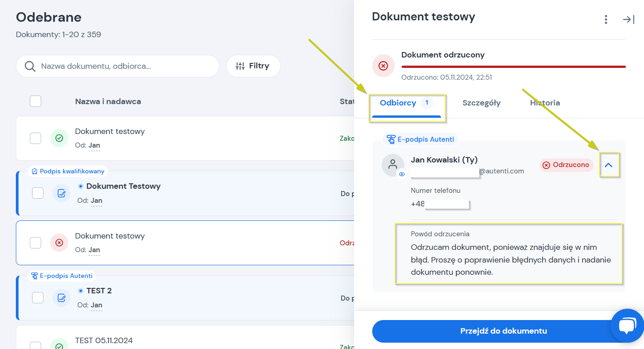Select the checkbox of the rejected Dokument testowy row

point(35,243)
